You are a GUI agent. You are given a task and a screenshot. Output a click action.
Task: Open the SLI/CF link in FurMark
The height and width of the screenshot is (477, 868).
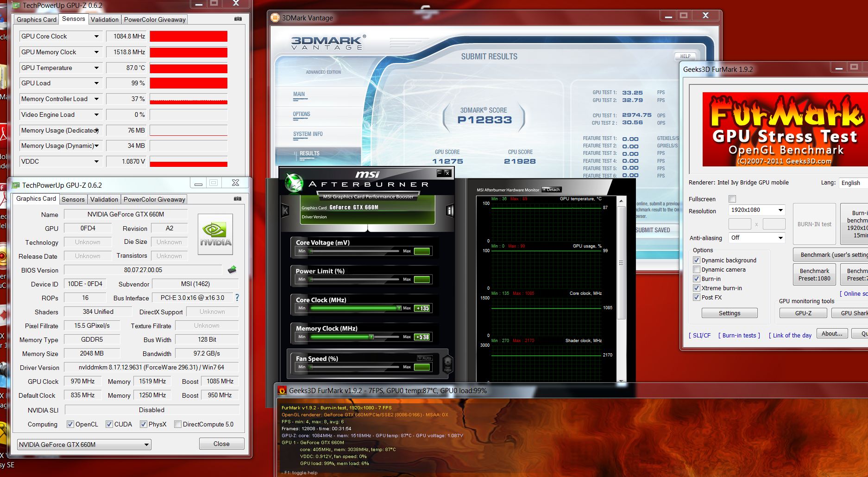coord(699,336)
